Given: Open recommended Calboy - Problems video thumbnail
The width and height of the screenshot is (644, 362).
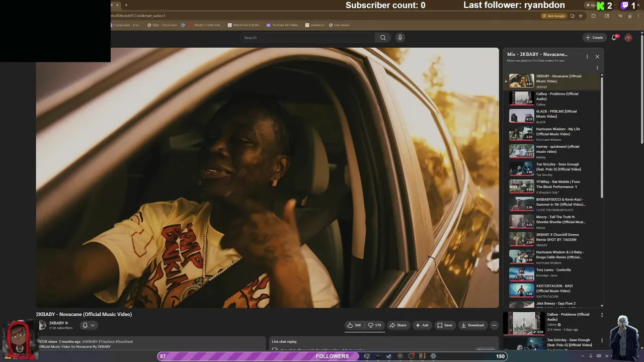Looking at the screenshot, I should pyautogui.click(x=524, y=323).
